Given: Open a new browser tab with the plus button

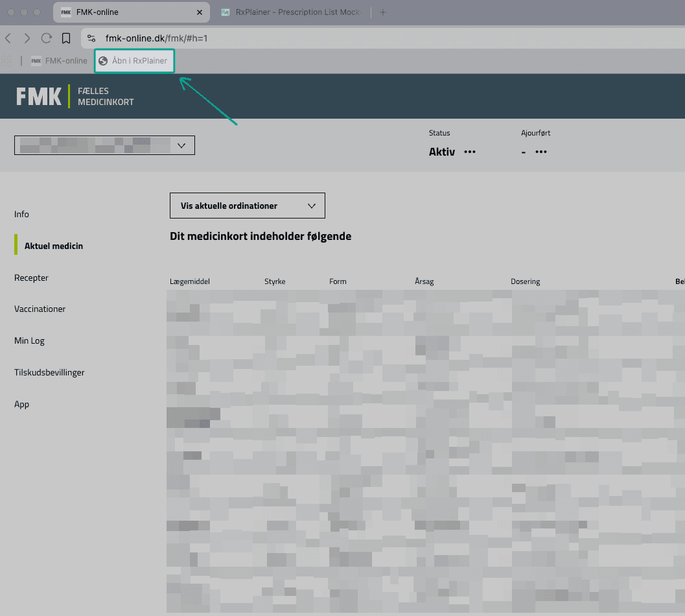Looking at the screenshot, I should [382, 12].
